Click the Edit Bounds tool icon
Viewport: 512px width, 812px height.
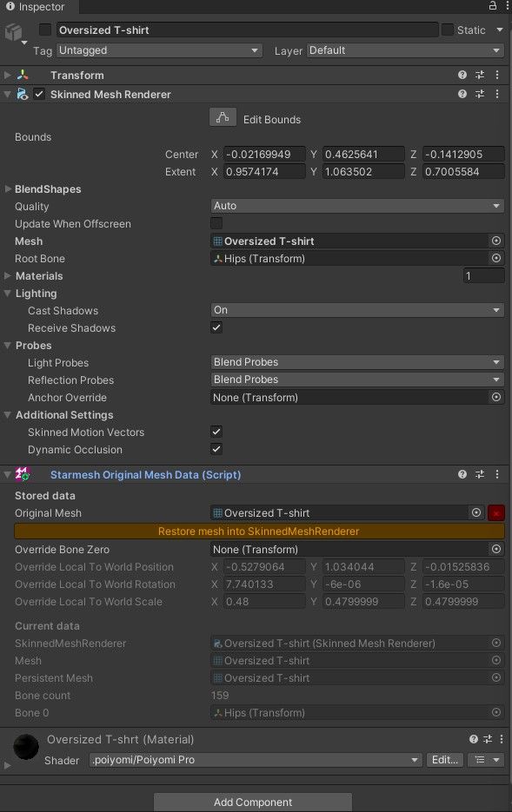[223, 117]
